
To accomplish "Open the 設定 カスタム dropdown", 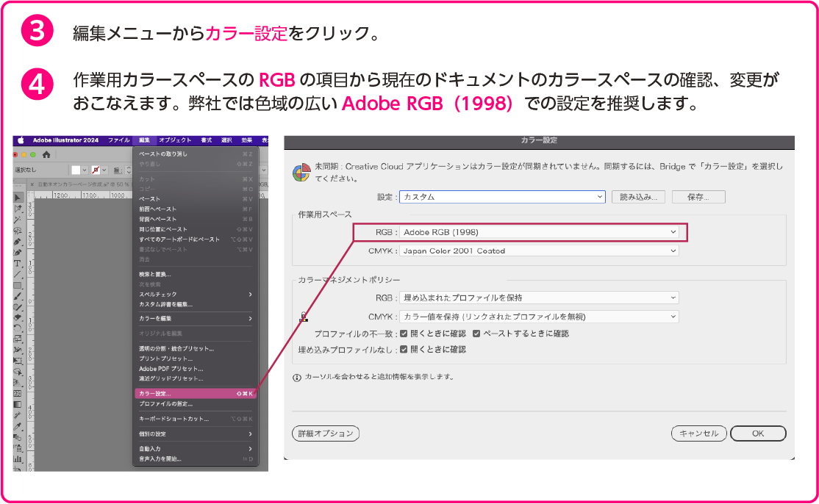I will [x=502, y=197].
